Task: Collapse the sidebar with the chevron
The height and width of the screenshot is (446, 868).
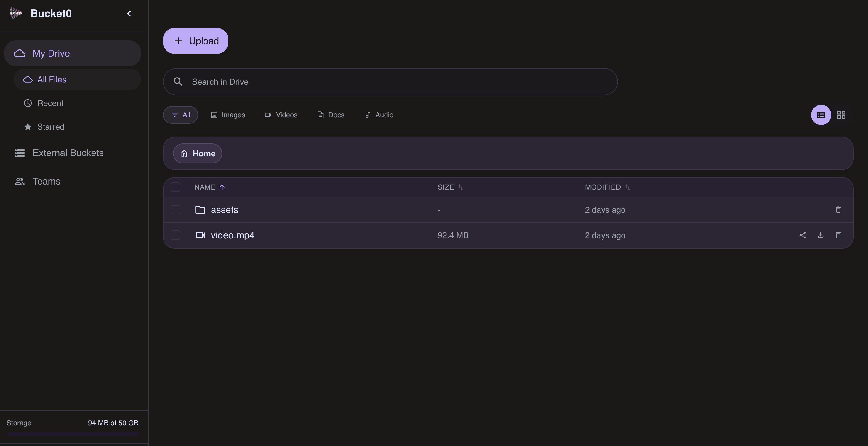Action: (129, 13)
